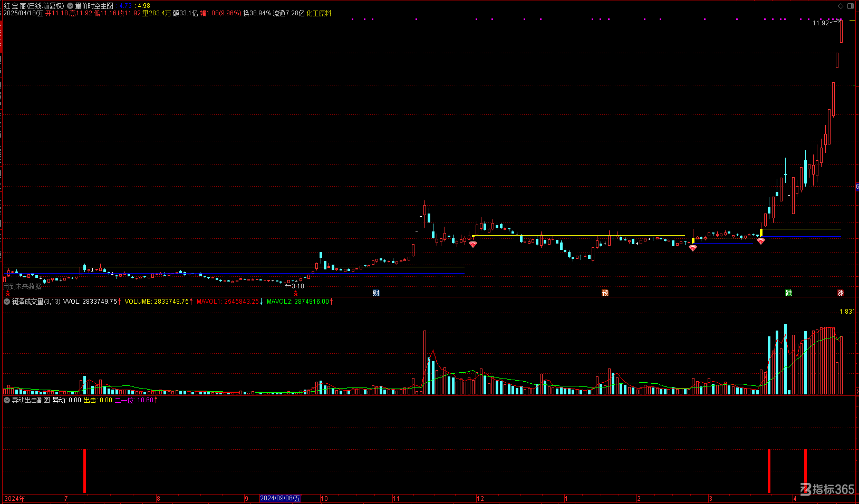Click the 财 info marker on the chart
This screenshot has height=504, width=859.
(x=376, y=293)
